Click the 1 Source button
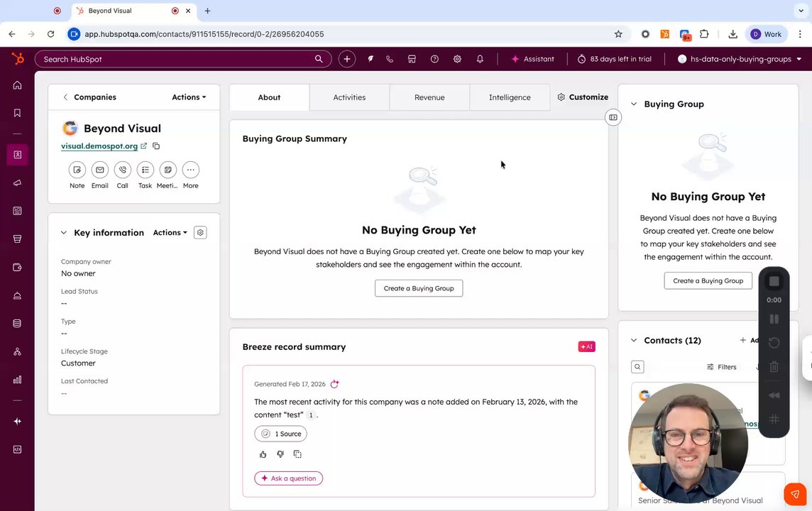The image size is (812, 511). [x=280, y=434]
